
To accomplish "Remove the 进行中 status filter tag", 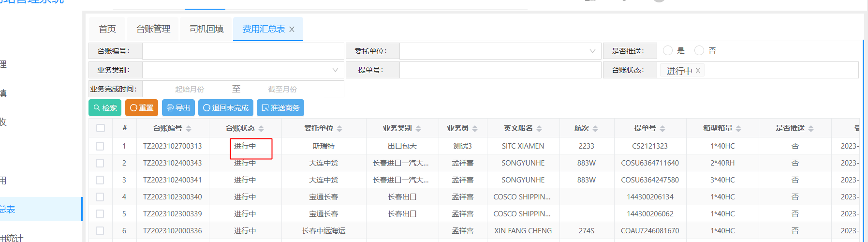I will click(698, 71).
